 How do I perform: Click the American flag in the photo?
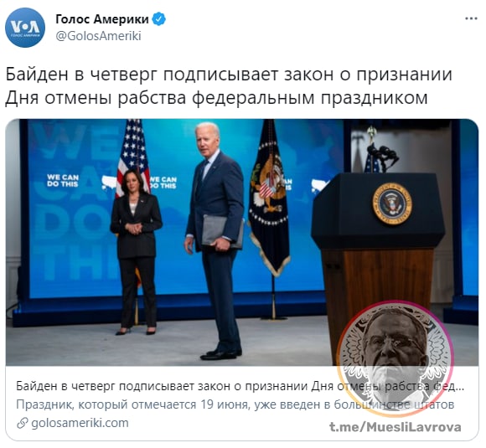click(133, 158)
